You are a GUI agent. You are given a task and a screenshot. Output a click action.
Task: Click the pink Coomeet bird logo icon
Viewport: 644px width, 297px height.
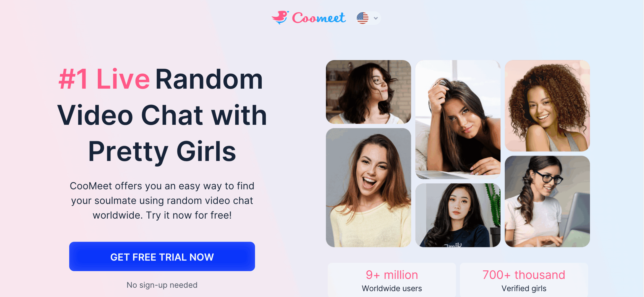click(280, 17)
